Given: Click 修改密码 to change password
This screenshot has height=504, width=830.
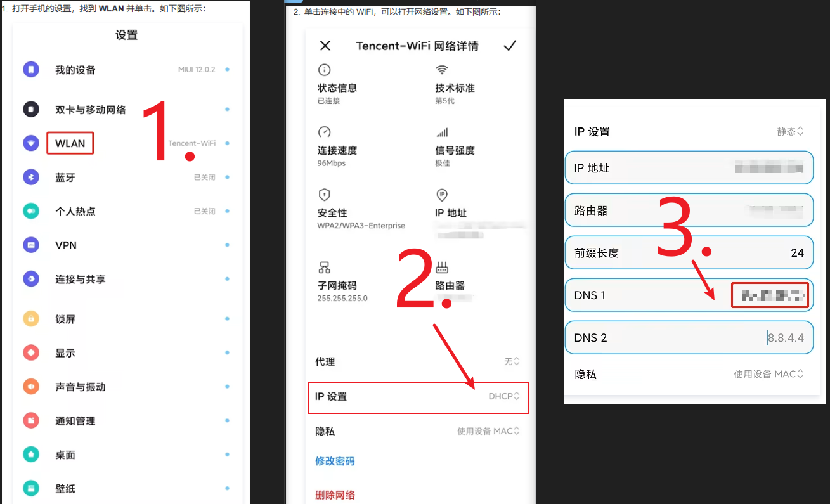Looking at the screenshot, I should pyautogui.click(x=335, y=461).
